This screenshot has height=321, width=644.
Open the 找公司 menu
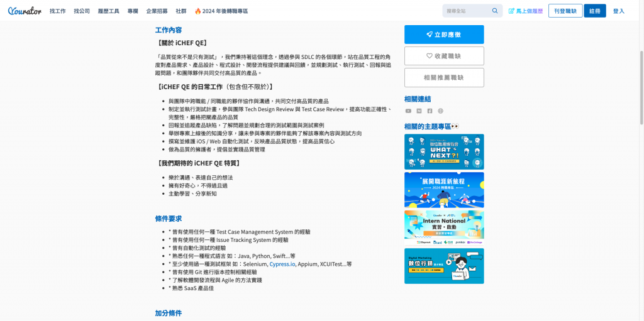pyautogui.click(x=82, y=11)
